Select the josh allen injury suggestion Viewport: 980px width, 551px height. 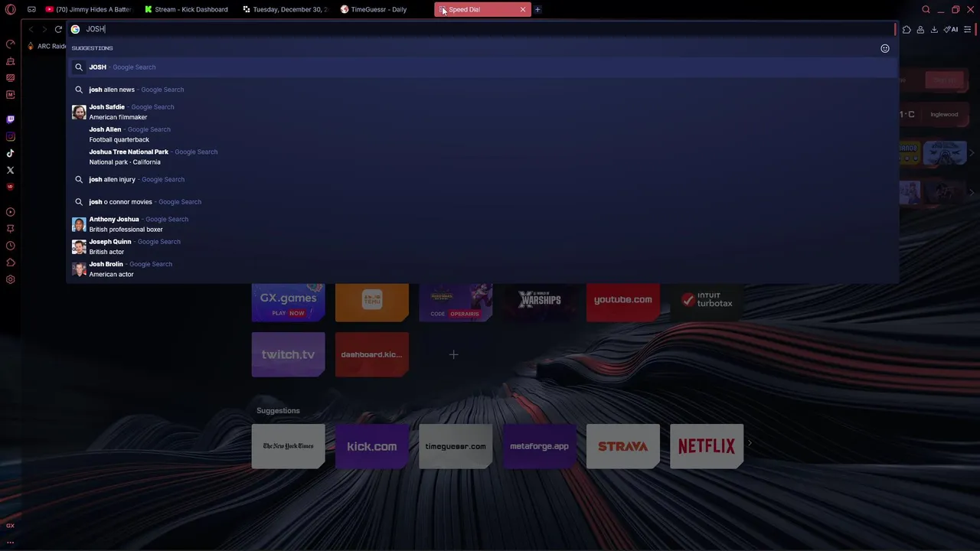[x=482, y=179]
